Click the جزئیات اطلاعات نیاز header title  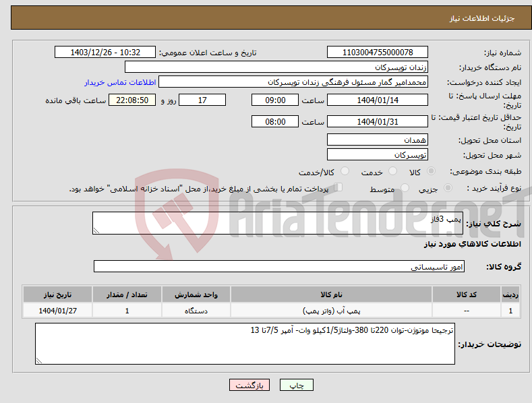482,18
